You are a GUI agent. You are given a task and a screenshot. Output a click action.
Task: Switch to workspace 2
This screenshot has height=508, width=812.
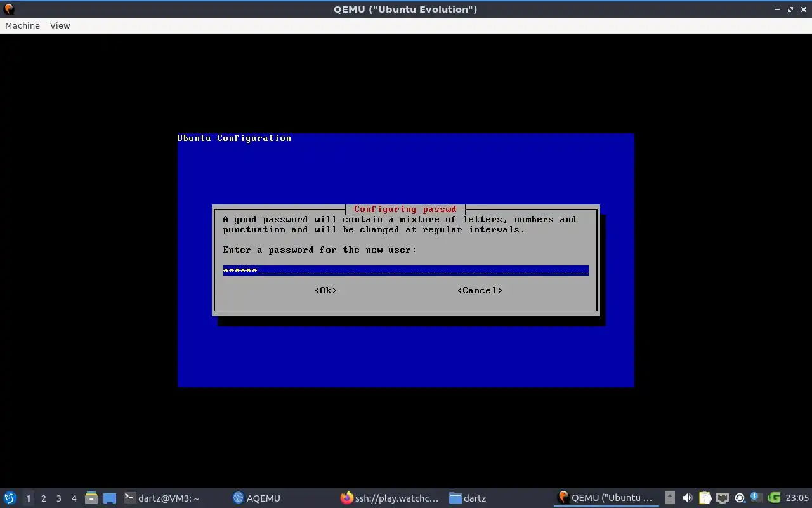(43, 498)
